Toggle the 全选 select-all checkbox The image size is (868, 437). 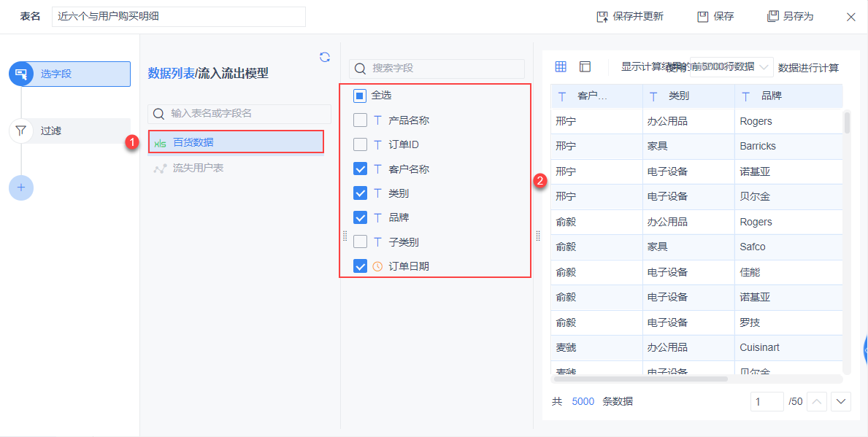[x=360, y=95]
